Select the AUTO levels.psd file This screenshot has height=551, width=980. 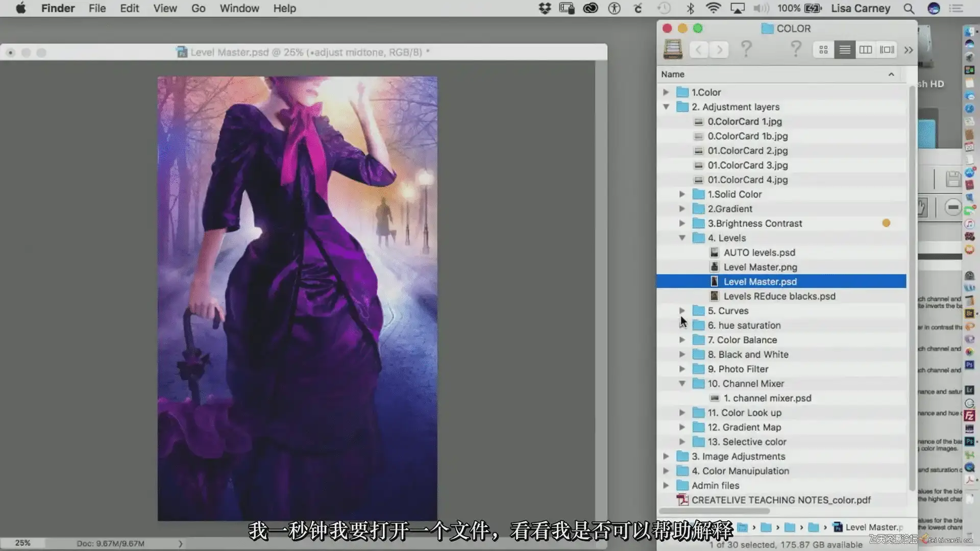tap(759, 253)
